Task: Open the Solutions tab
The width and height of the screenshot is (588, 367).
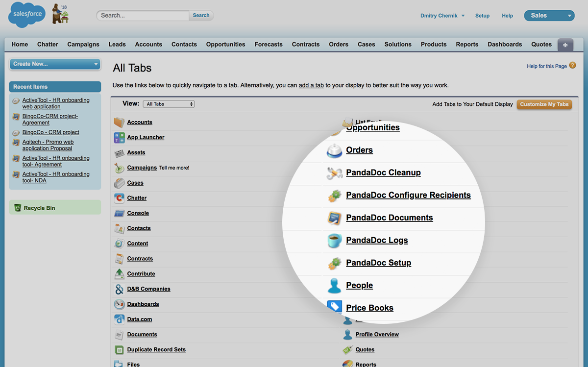Action: pos(398,44)
